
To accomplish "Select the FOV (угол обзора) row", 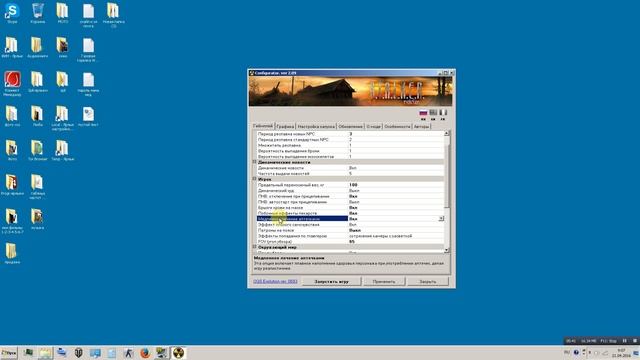I will point(350,242).
